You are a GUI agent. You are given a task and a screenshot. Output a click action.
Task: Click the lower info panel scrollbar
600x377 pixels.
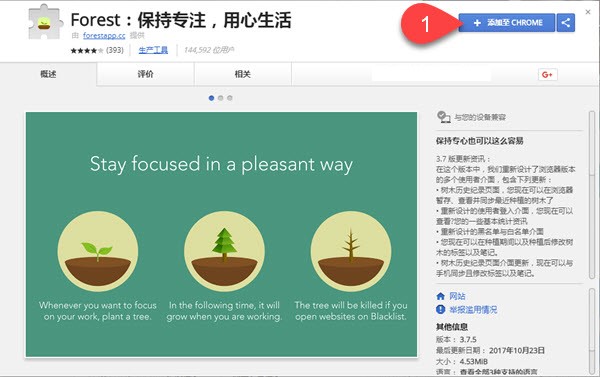[592, 331]
